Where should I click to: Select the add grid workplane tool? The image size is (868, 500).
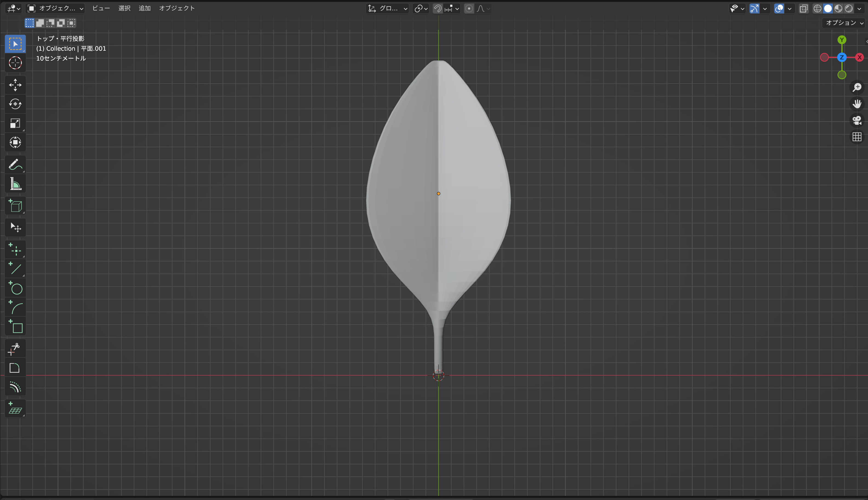coord(15,409)
